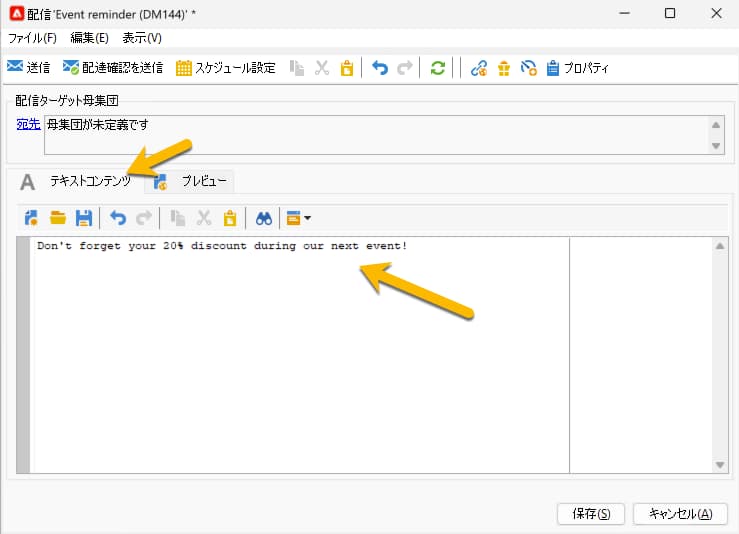739x534 pixels.
Task: Minimize the delivery window
Action: click(x=624, y=13)
